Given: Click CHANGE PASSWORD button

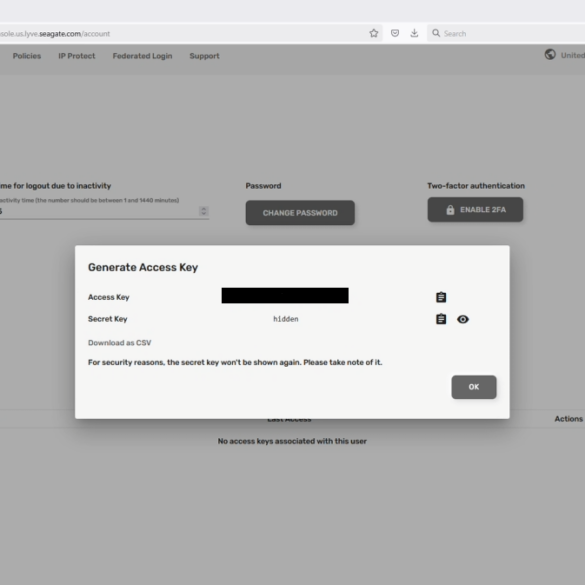Looking at the screenshot, I should click(x=300, y=213).
